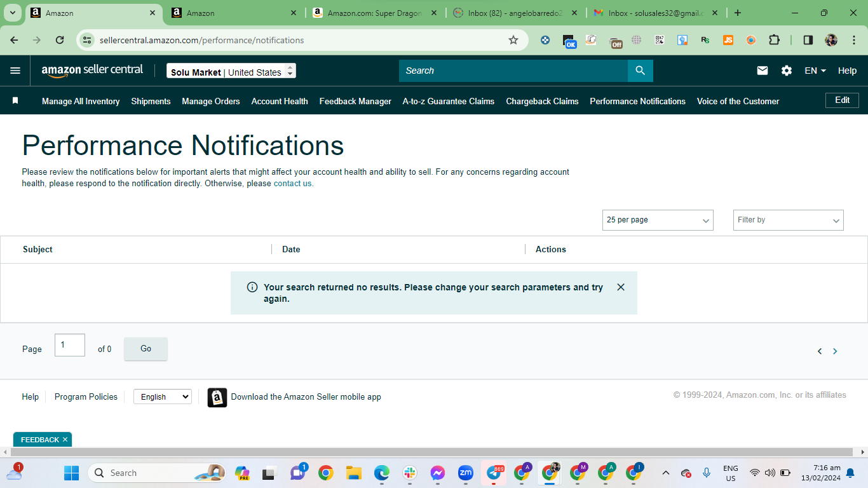Open the QR code extension
Viewport: 868px width, 488px height.
tap(660, 40)
